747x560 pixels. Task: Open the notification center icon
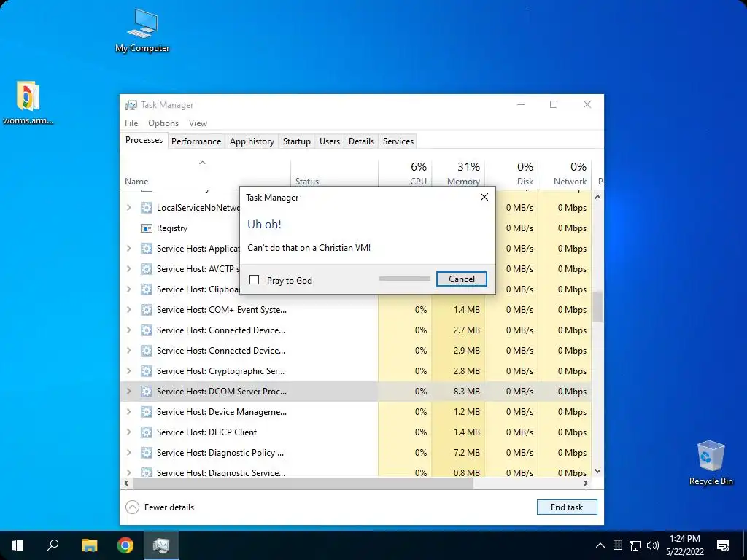723,545
